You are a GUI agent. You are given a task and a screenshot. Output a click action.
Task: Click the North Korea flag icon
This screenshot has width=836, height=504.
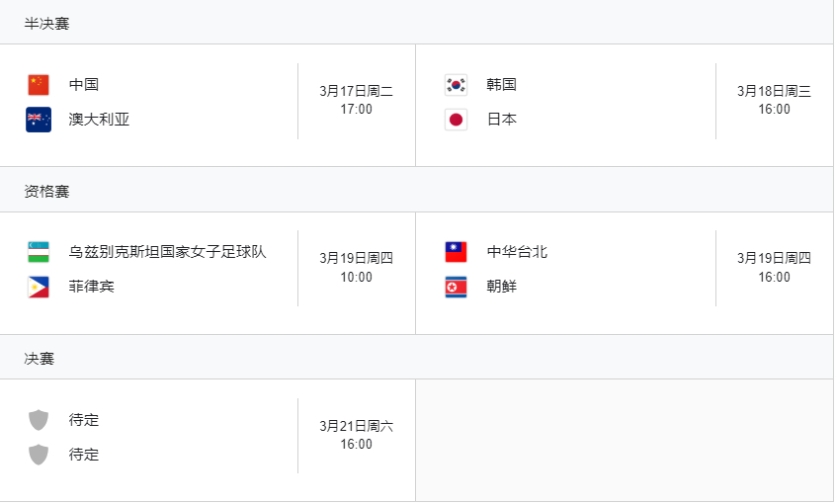(x=456, y=287)
